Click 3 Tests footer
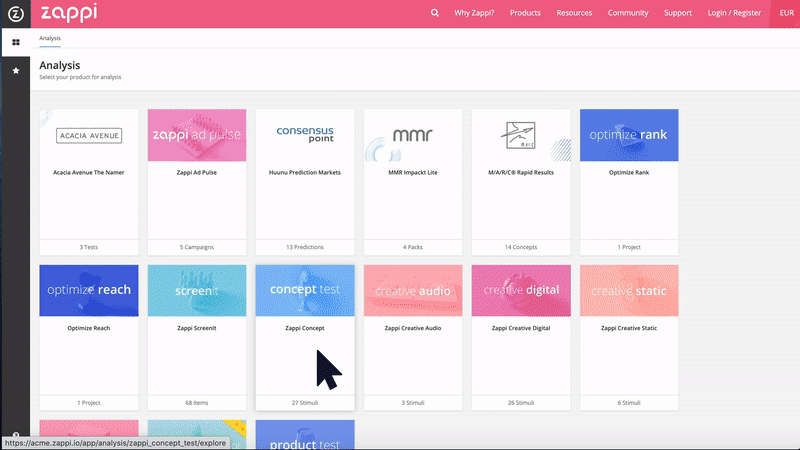Screen dimensions: 800x450 [89, 247]
